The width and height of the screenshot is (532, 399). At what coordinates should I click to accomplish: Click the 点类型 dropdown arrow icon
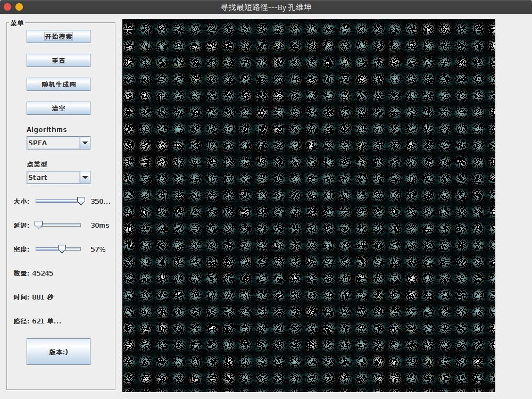pos(85,177)
